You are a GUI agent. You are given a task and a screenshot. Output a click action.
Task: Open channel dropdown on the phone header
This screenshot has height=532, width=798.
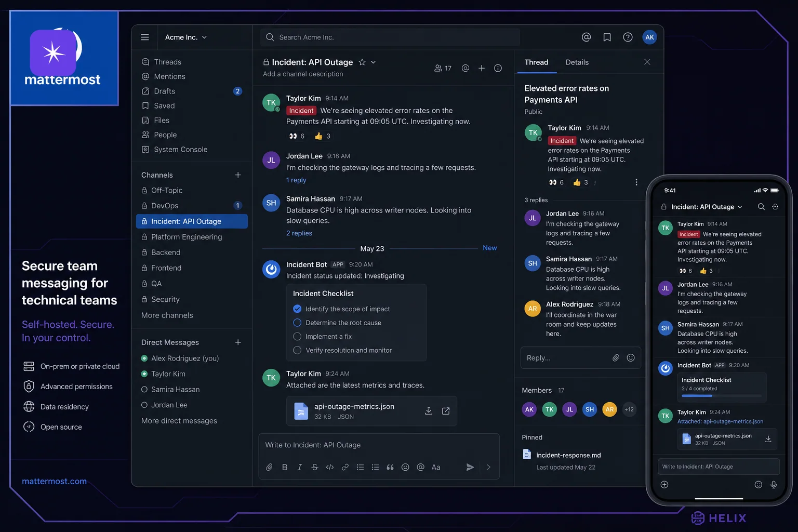(740, 207)
